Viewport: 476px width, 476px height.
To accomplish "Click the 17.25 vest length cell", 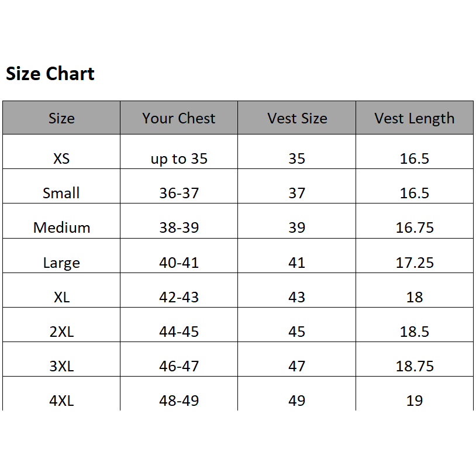I will 415,263.
